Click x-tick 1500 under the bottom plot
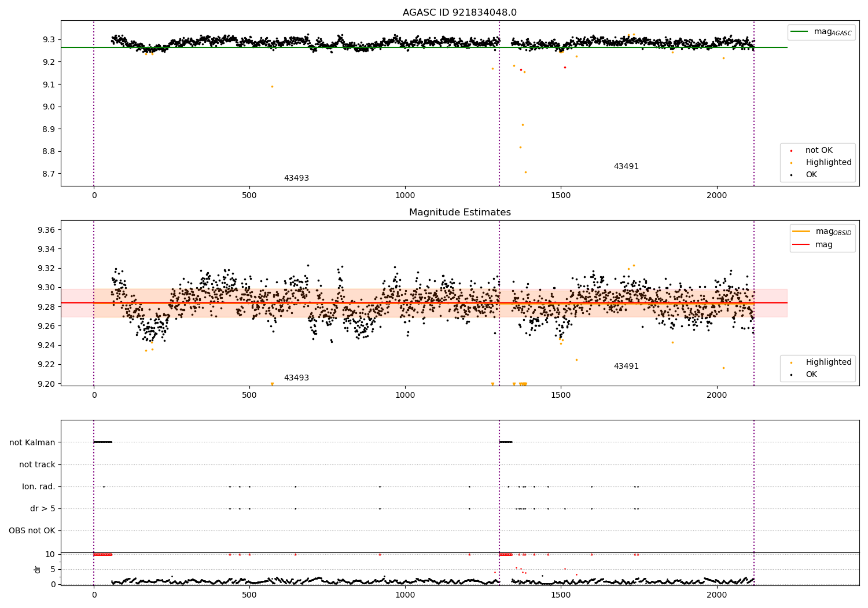868x608 pixels. tap(561, 595)
